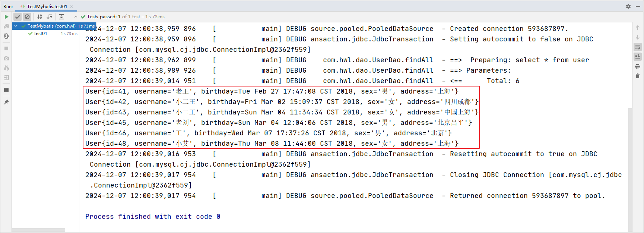Screen dimensions: 644x233
Task: Select the TestMybatis (com.hwl) test row
Action: (54, 26)
